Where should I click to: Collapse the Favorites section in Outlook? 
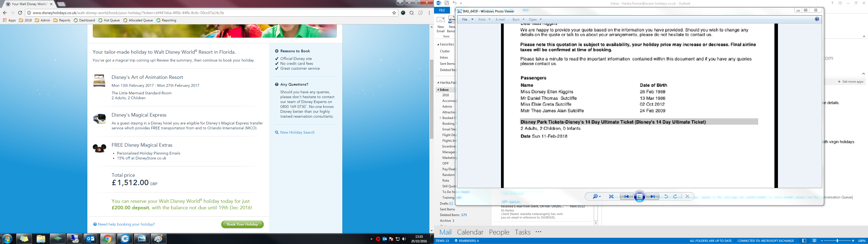pyautogui.click(x=438, y=44)
